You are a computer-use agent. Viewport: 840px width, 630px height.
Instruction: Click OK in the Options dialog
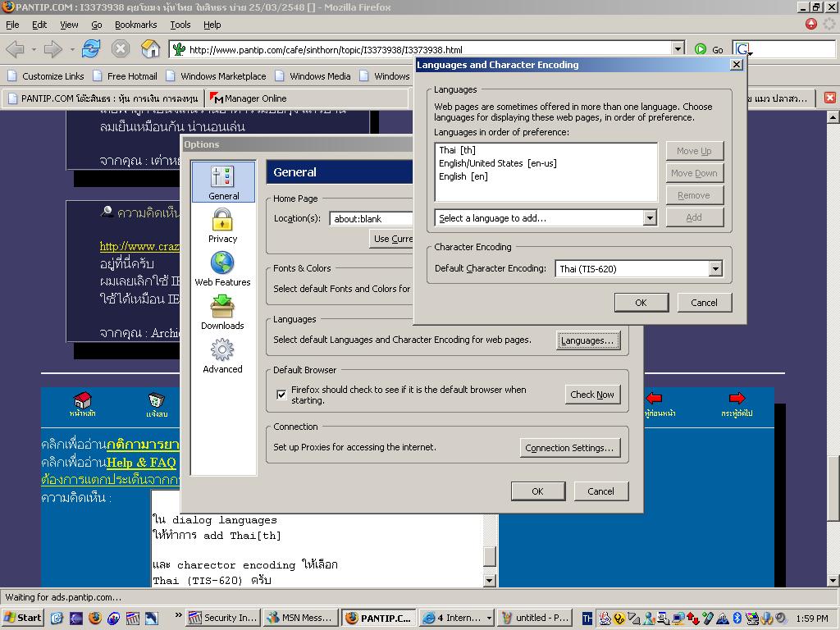click(x=538, y=491)
